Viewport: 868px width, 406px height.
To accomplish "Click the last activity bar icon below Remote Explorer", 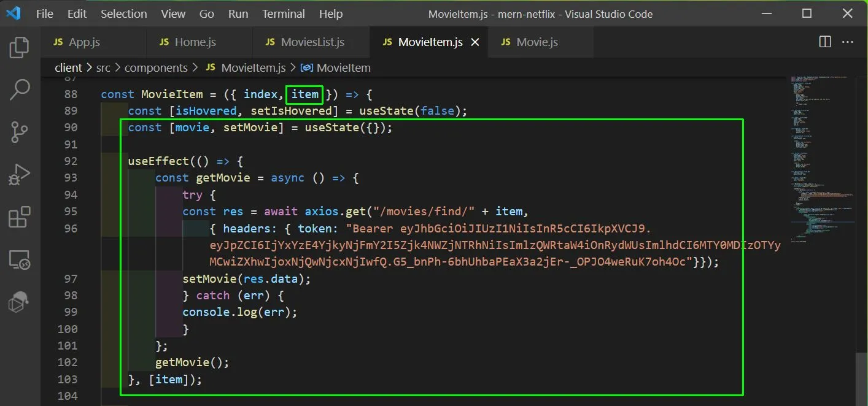I will pyautogui.click(x=20, y=302).
